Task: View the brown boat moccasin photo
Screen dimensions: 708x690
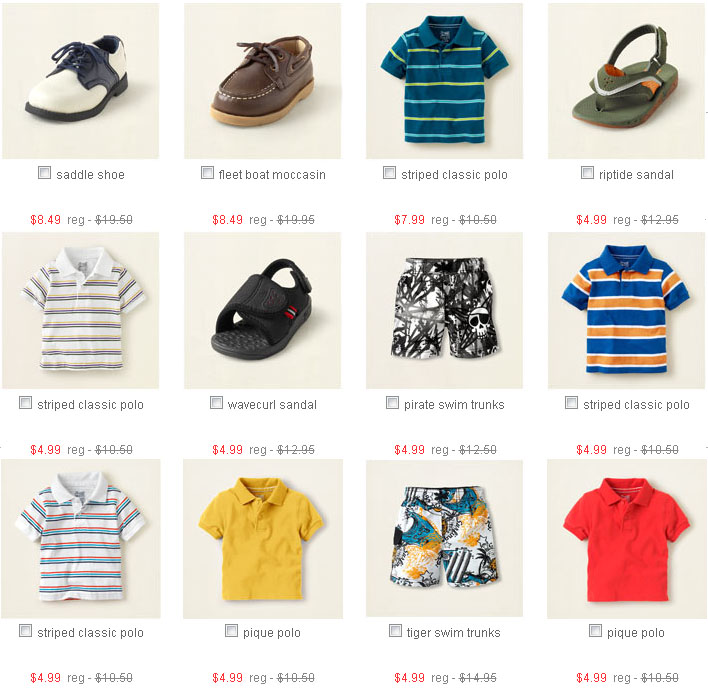Action: (x=262, y=81)
